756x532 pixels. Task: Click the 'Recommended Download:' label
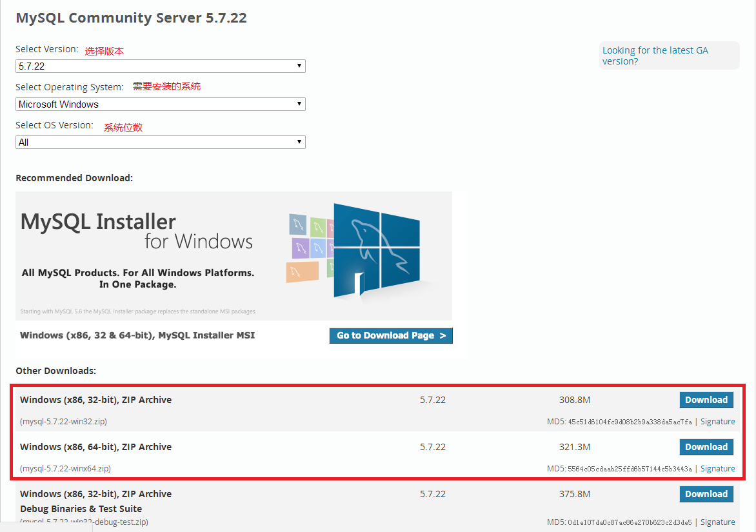74,178
